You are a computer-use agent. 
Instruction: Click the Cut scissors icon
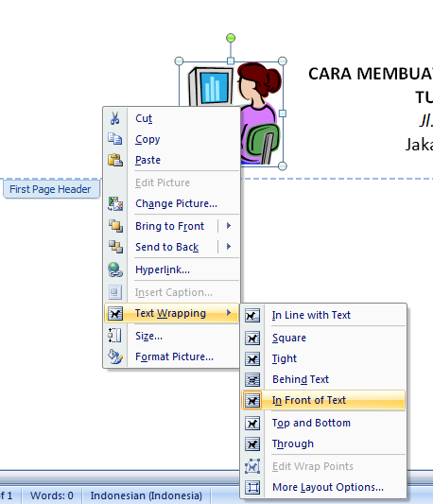tap(115, 118)
